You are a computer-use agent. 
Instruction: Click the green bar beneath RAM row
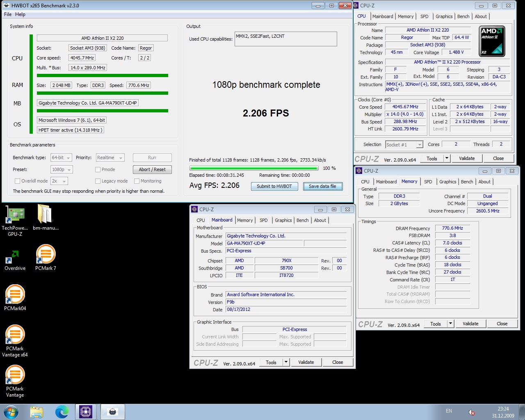click(103, 93)
